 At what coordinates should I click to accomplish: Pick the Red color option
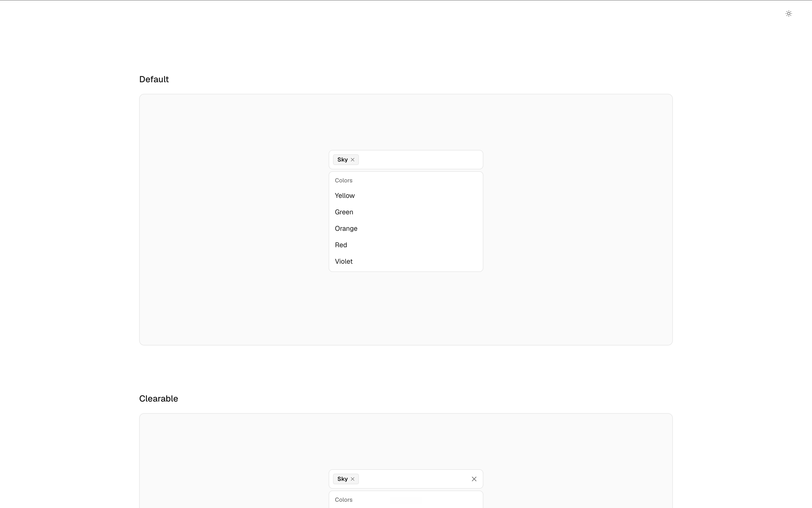(x=406, y=245)
